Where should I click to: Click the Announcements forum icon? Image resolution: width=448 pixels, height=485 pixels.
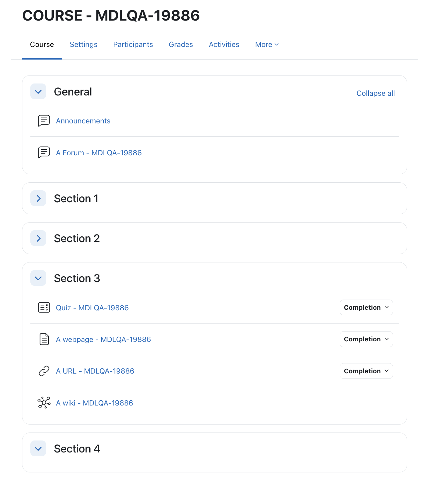(44, 121)
